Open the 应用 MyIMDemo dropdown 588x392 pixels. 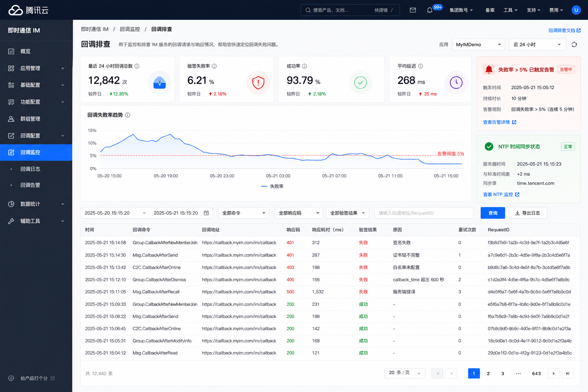(x=479, y=44)
